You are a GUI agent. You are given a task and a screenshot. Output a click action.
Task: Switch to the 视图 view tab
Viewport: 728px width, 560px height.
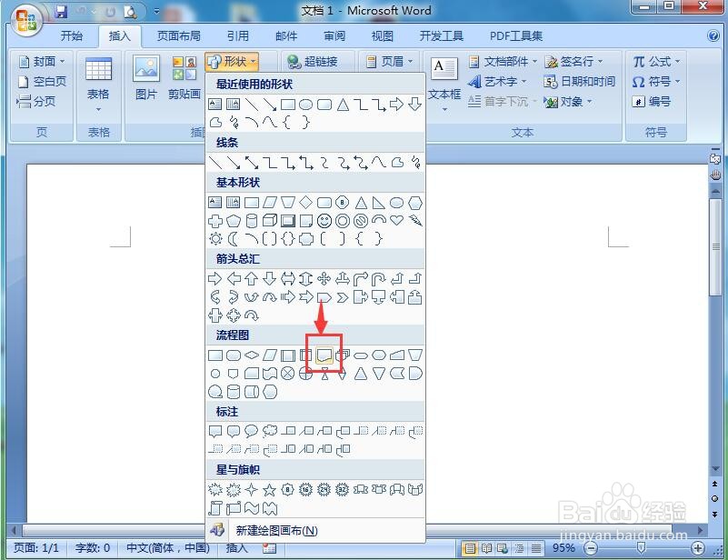coord(383,35)
